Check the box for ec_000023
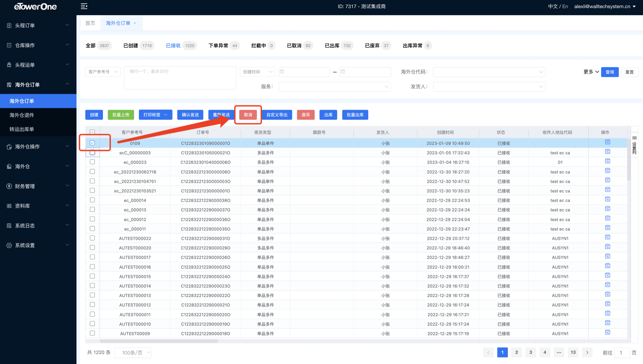The image size is (643, 364). [92, 162]
